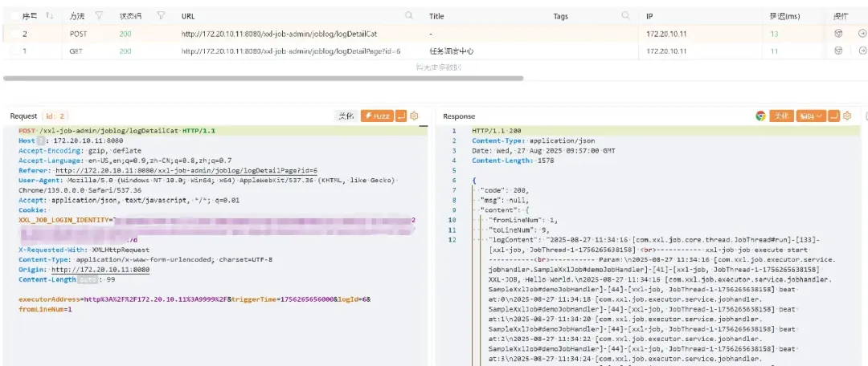
Task: Click the browser-open icon for row 1
Action: coord(839,51)
